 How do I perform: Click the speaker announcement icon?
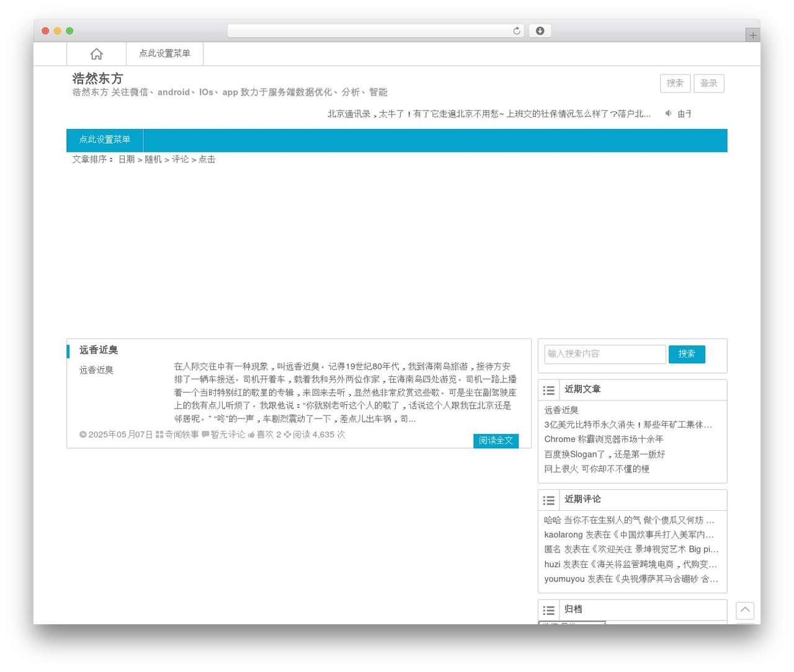(x=668, y=113)
